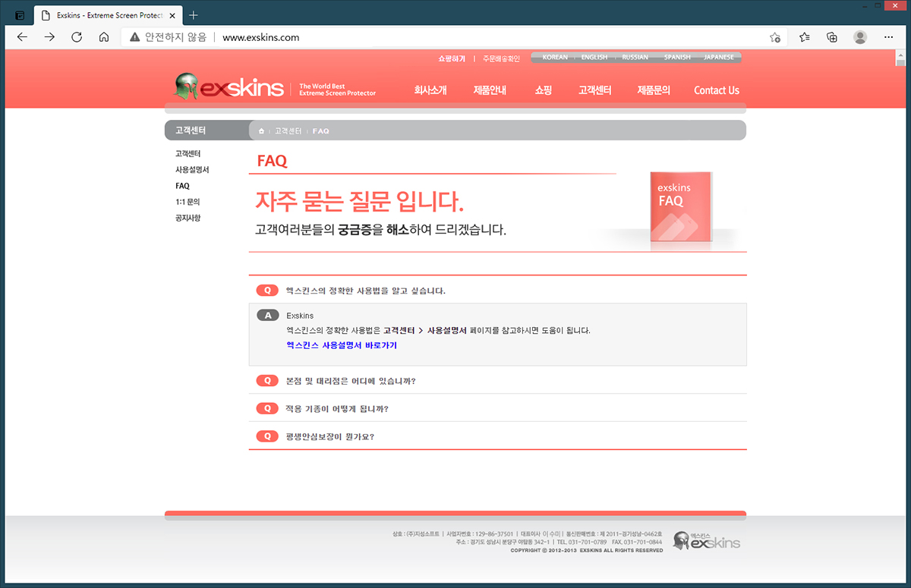Refresh the page with the reload icon
The image size is (911, 588).
(x=77, y=37)
